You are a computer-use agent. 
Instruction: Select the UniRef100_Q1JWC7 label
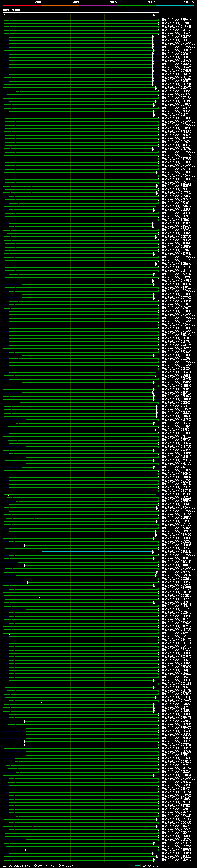point(177,104)
